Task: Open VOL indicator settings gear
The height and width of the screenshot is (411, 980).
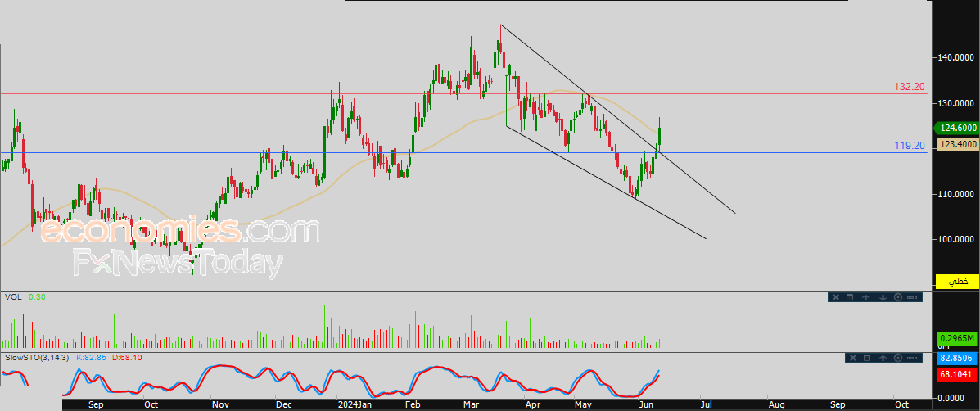Action: point(898,297)
